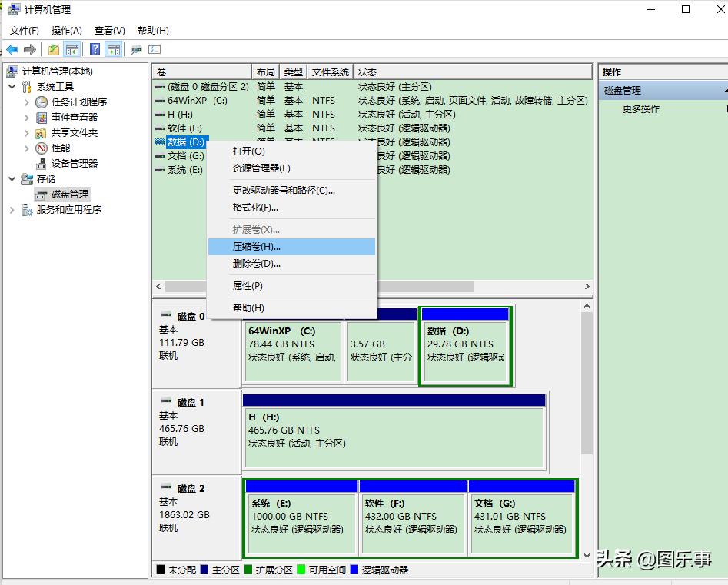Select the 事件查看器 entry
This screenshot has width=728, height=585.
point(41,117)
